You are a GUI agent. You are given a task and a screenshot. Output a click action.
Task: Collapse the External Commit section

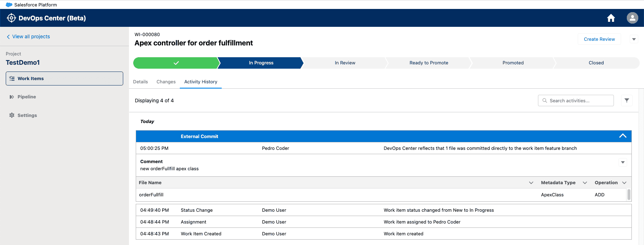coord(623,136)
